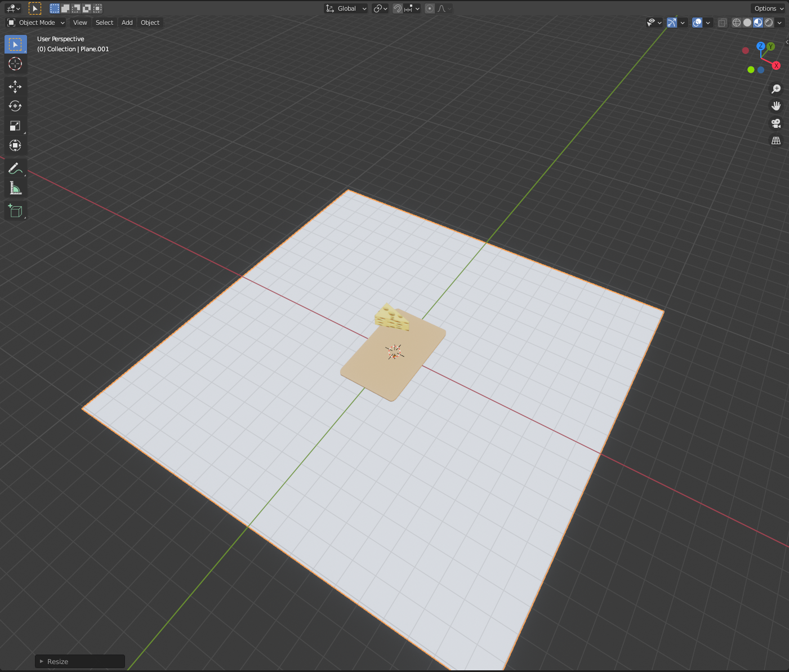Open the Object Mode dropdown
Screen dimensions: 789x672
(36, 23)
